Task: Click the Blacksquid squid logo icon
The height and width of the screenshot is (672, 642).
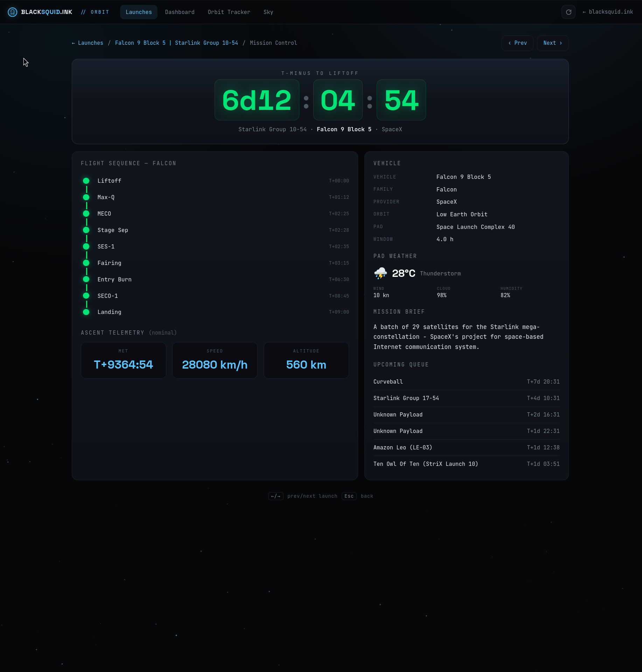Action: coord(12,12)
